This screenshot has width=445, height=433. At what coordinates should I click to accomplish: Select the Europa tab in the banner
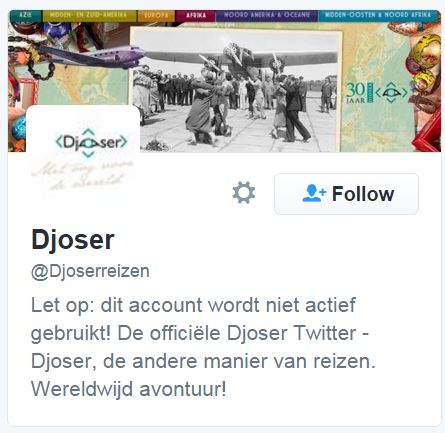pos(156,15)
